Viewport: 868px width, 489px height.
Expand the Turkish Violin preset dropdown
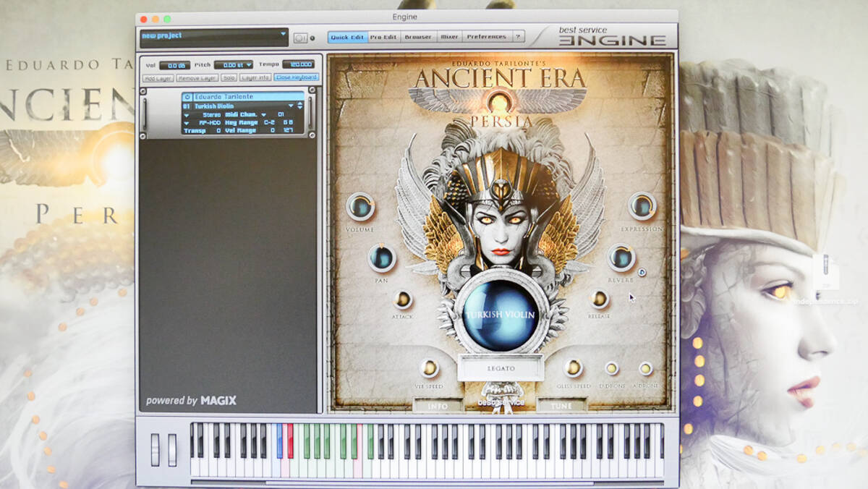292,106
